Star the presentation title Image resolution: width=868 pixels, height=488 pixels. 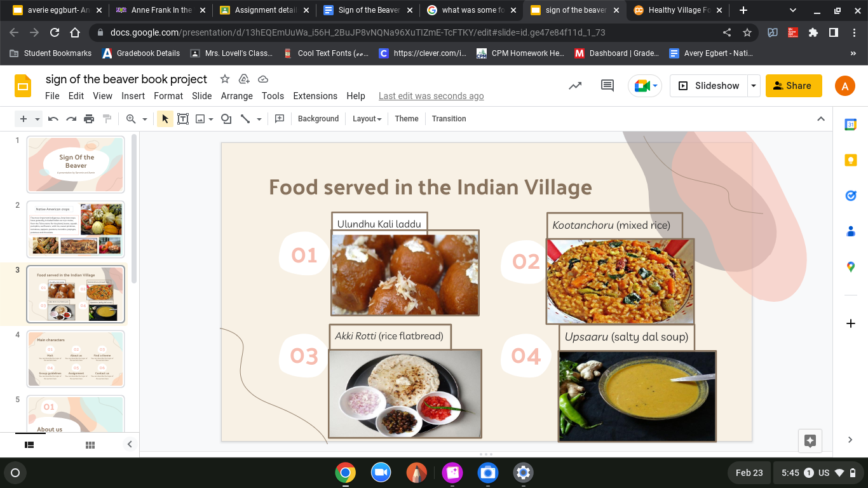click(x=224, y=79)
